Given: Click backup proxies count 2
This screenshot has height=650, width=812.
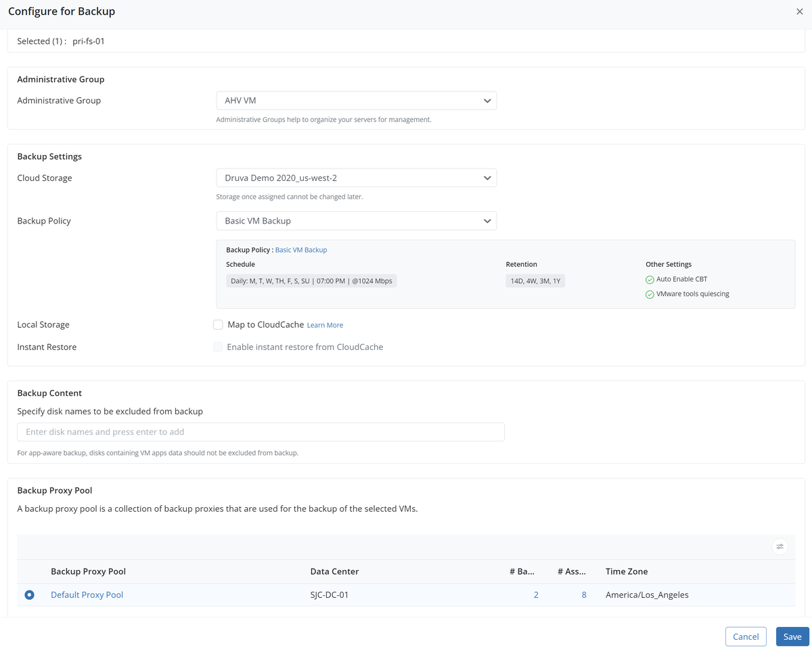Looking at the screenshot, I should [x=536, y=595].
